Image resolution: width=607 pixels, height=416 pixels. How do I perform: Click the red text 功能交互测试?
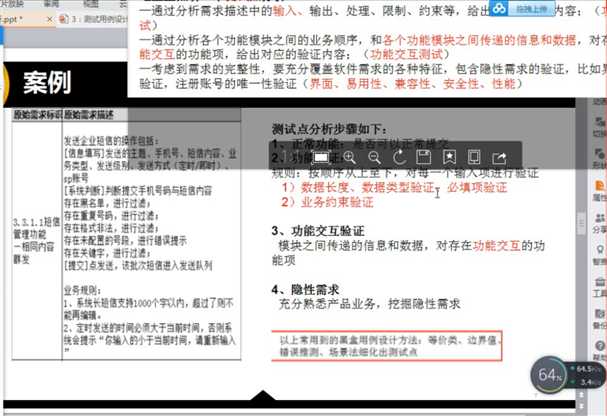[x=406, y=54]
